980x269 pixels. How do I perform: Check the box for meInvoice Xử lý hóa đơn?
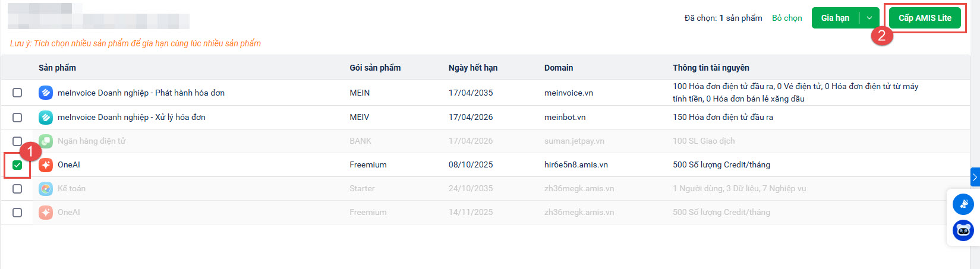(x=17, y=118)
